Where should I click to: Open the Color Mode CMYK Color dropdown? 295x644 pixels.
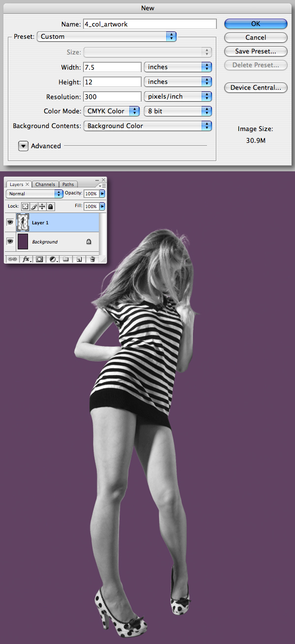click(x=111, y=111)
